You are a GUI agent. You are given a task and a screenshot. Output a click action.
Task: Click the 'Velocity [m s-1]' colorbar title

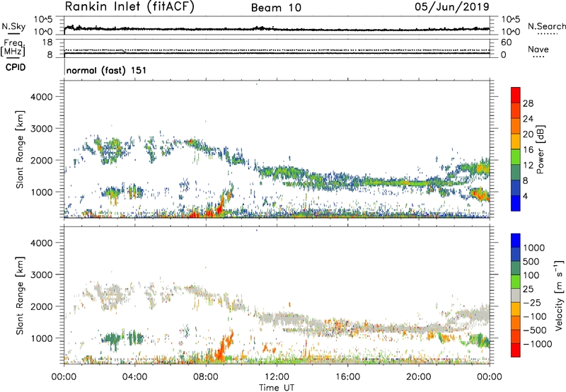coord(559,295)
